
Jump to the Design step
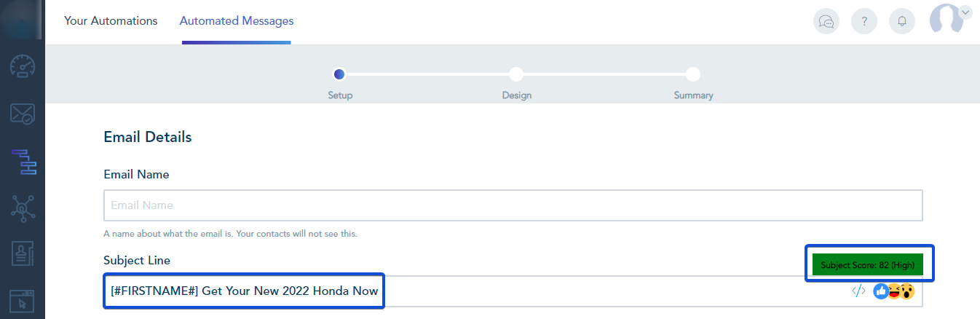[x=516, y=74]
